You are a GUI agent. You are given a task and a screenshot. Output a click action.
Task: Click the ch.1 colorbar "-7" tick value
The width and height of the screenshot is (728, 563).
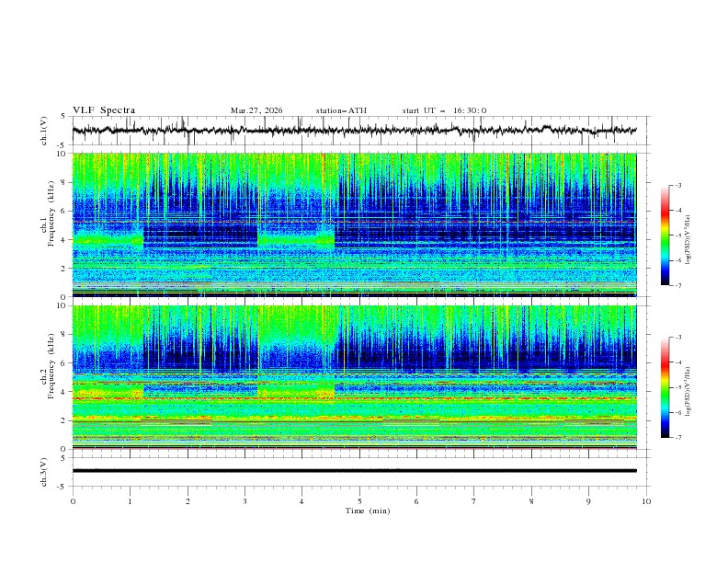(677, 286)
